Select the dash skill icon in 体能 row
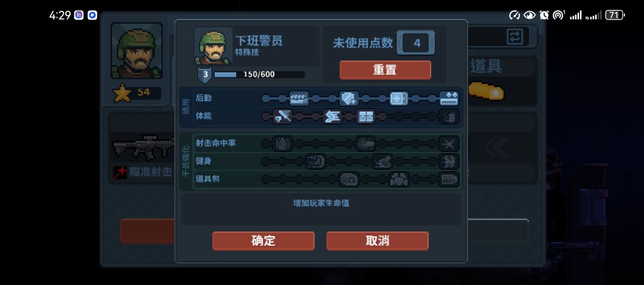The height and width of the screenshot is (285, 644). tap(332, 117)
